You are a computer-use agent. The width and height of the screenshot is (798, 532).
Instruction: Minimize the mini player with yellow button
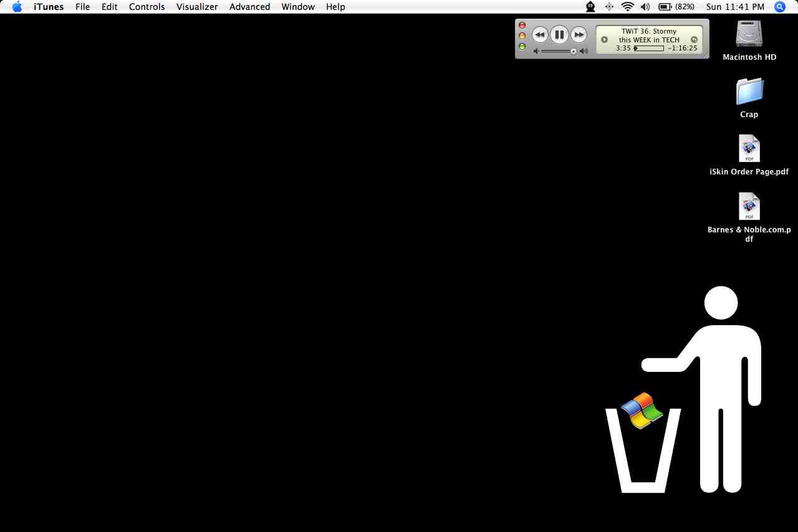pos(522,36)
